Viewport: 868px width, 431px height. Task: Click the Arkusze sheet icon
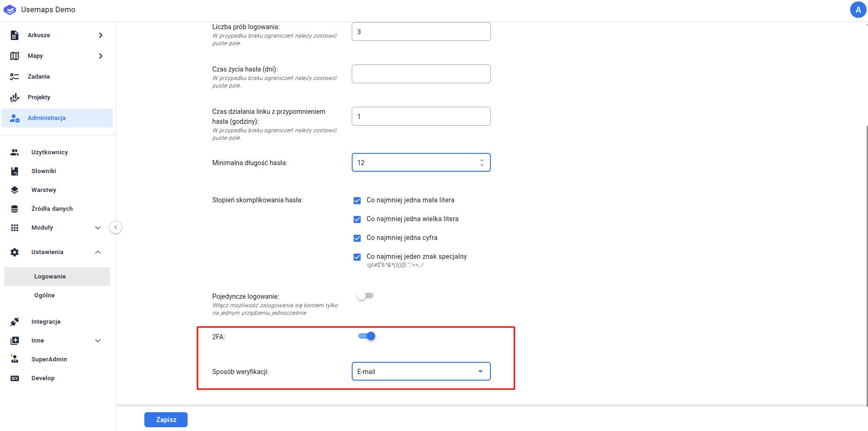pyautogui.click(x=15, y=35)
